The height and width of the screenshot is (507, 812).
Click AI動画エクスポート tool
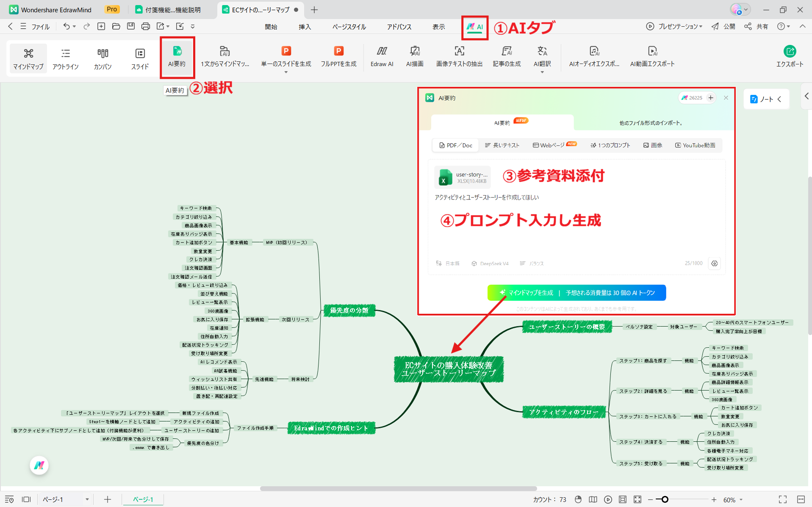coord(652,57)
